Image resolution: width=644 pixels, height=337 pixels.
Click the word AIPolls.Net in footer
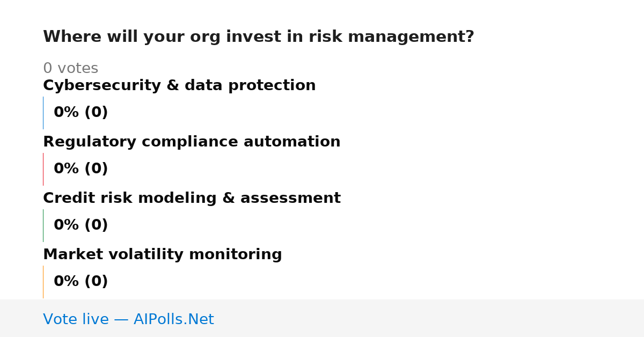174,319
